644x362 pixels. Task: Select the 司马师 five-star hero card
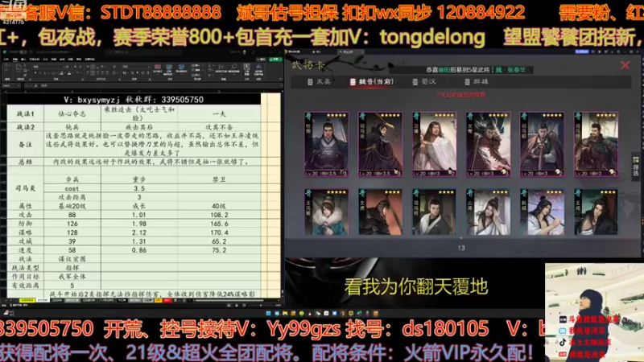(596, 145)
